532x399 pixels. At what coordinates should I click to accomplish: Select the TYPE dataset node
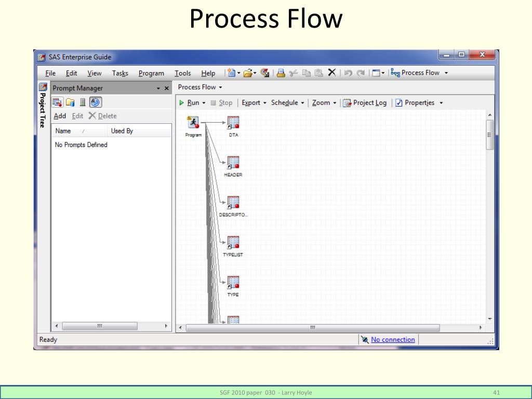pos(233,282)
